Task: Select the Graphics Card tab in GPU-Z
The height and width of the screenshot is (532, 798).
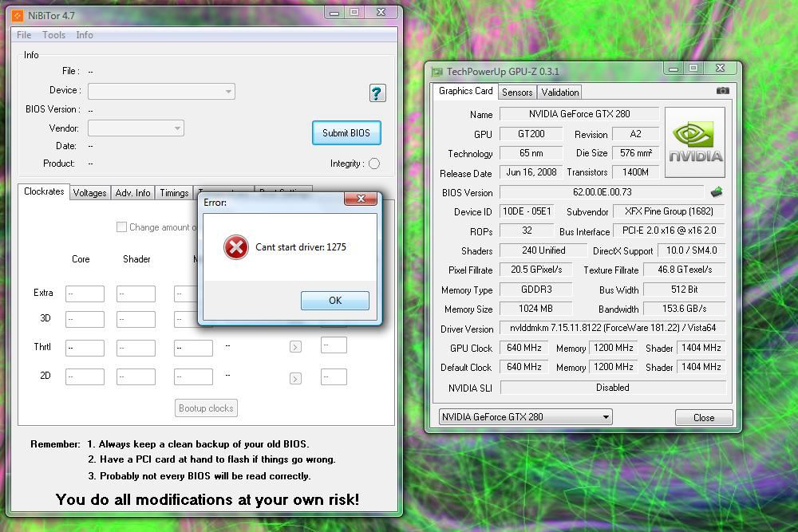Action: (x=466, y=91)
